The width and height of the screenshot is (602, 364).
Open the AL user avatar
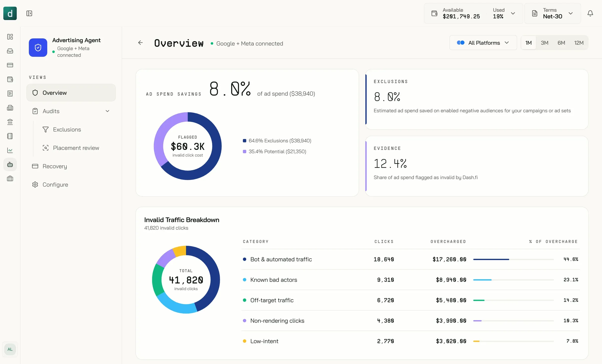[x=10, y=349]
